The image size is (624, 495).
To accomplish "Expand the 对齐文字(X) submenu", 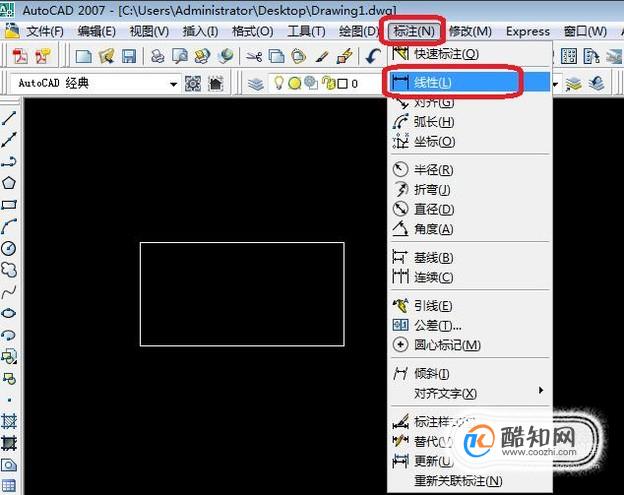I will (470, 393).
